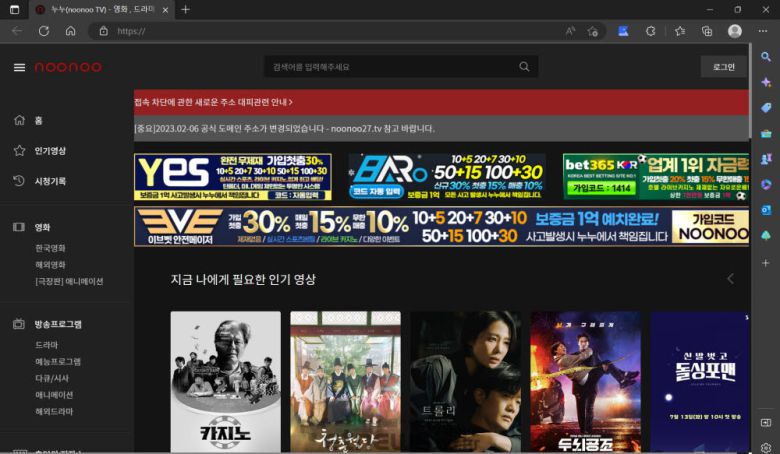The image size is (780, 454).
Task: Open the browser profile avatar
Action: pos(735,31)
